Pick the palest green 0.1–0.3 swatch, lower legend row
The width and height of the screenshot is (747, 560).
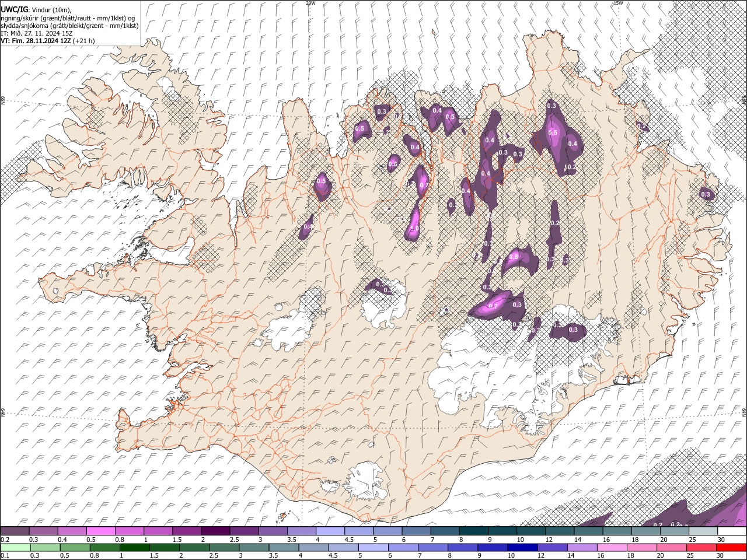click(15, 547)
